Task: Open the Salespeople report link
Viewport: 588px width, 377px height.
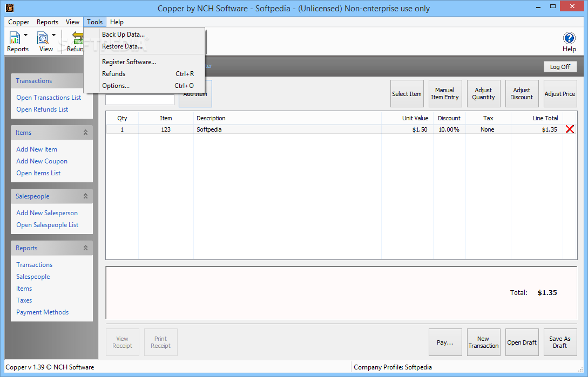Action: [x=33, y=277]
